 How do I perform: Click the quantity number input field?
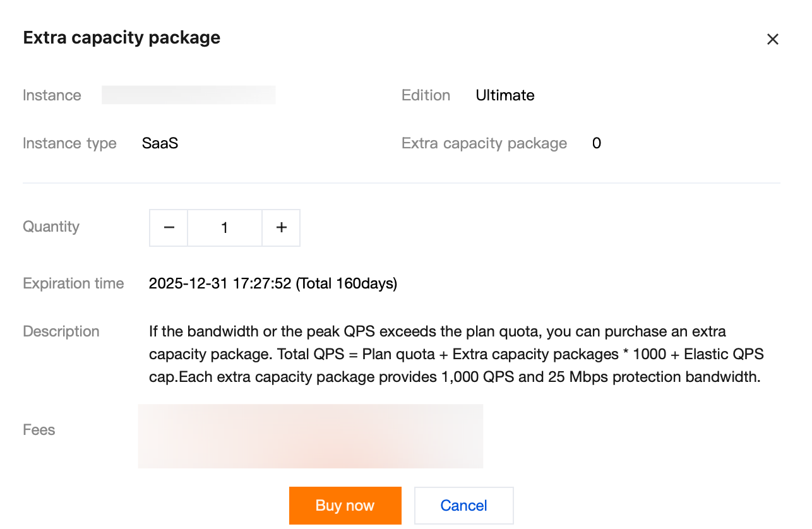pos(225,228)
